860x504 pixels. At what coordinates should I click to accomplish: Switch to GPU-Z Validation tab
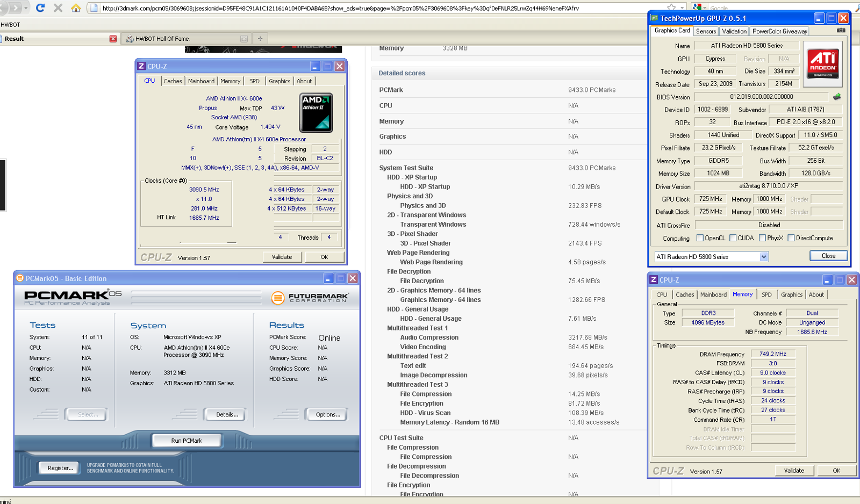pos(734,31)
